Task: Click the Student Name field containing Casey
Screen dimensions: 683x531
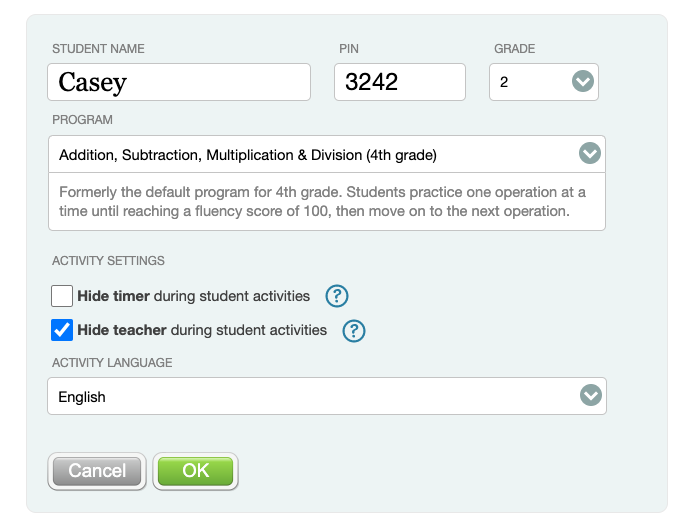Action: [179, 82]
